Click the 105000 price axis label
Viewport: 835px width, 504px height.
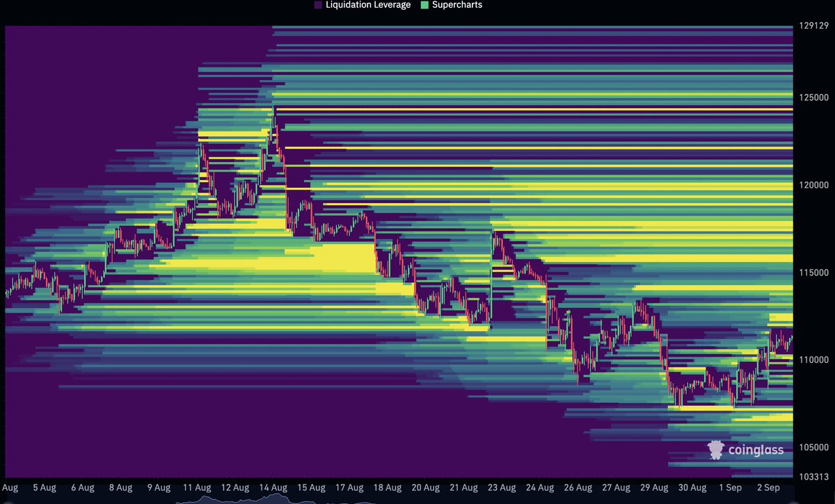click(x=813, y=447)
